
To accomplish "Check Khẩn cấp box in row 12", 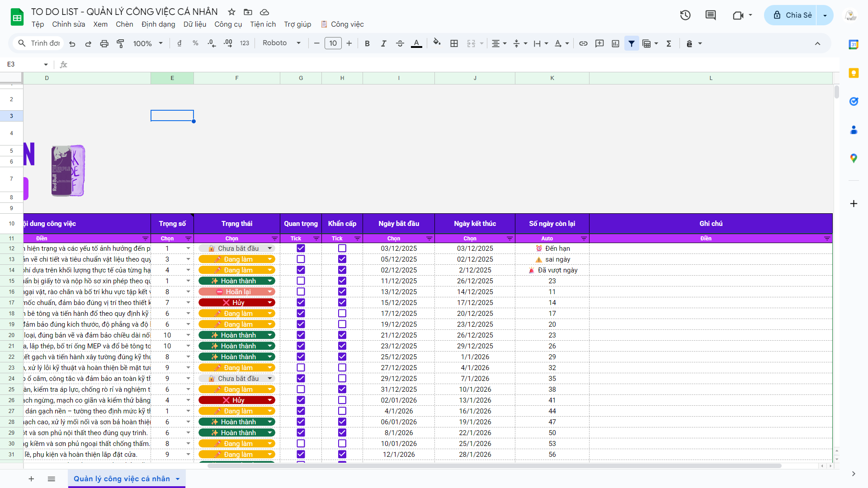I will point(342,248).
